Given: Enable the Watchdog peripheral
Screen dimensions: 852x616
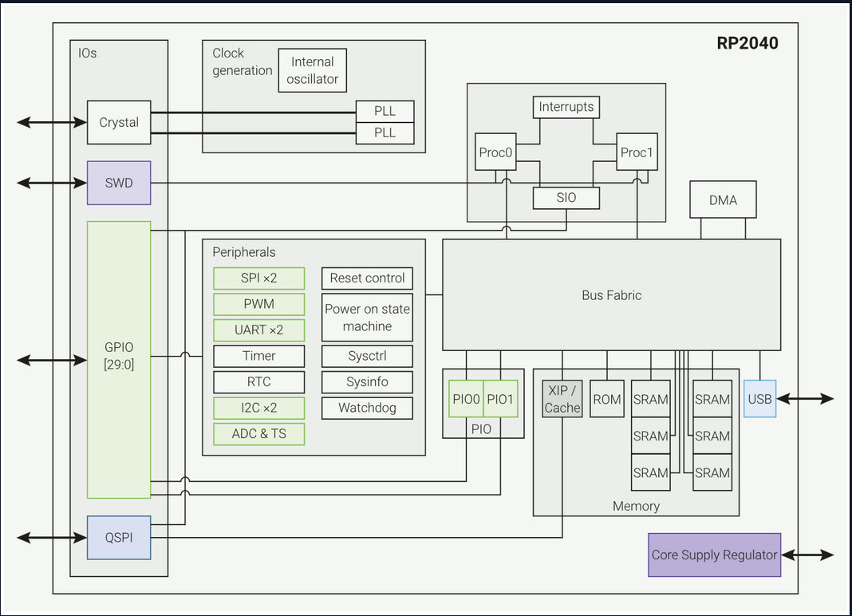Looking at the screenshot, I should (x=366, y=408).
